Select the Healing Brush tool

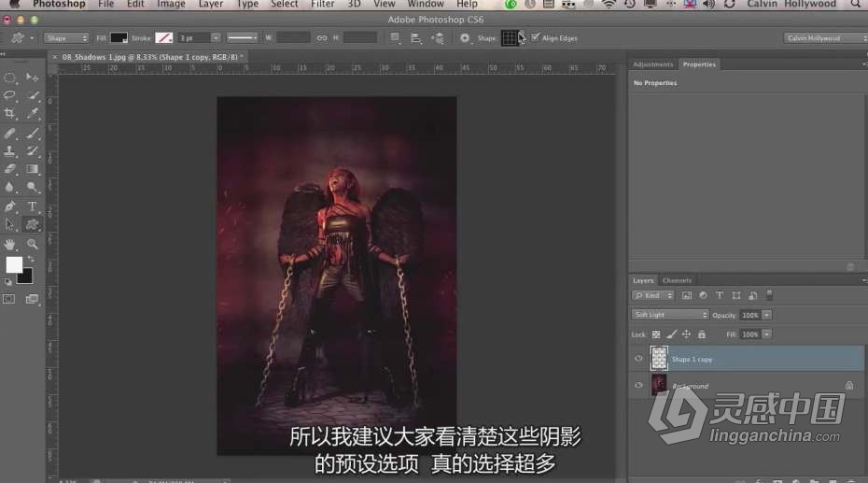pyautogui.click(x=10, y=133)
